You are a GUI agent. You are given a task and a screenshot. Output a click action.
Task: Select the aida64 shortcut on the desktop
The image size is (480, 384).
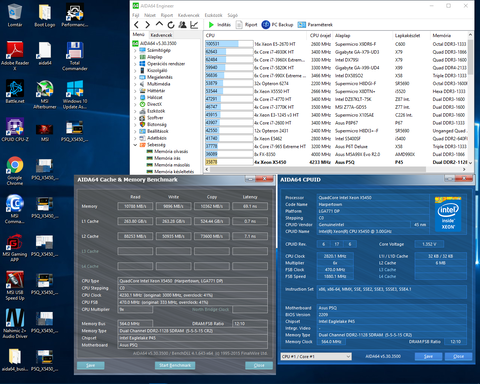45,53
